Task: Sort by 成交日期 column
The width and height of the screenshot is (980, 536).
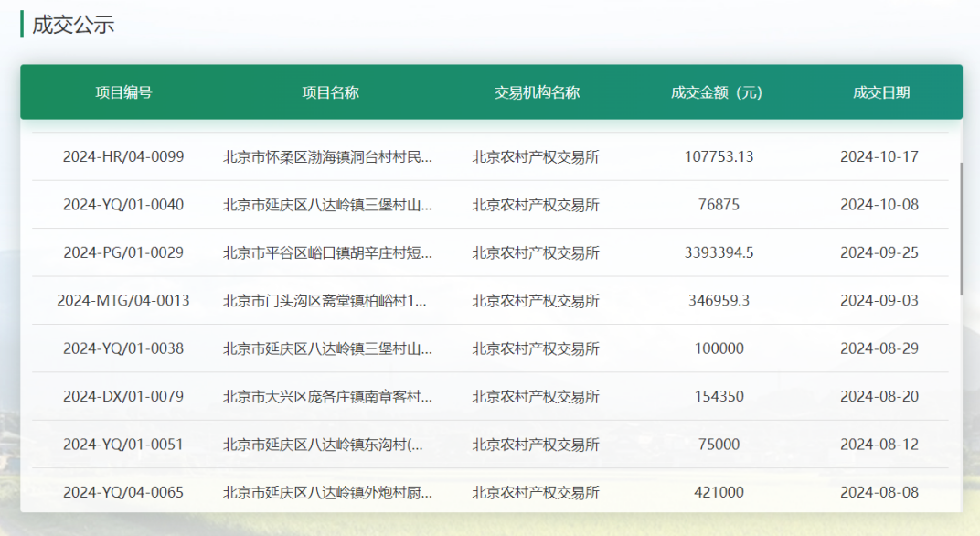Action: click(x=880, y=91)
